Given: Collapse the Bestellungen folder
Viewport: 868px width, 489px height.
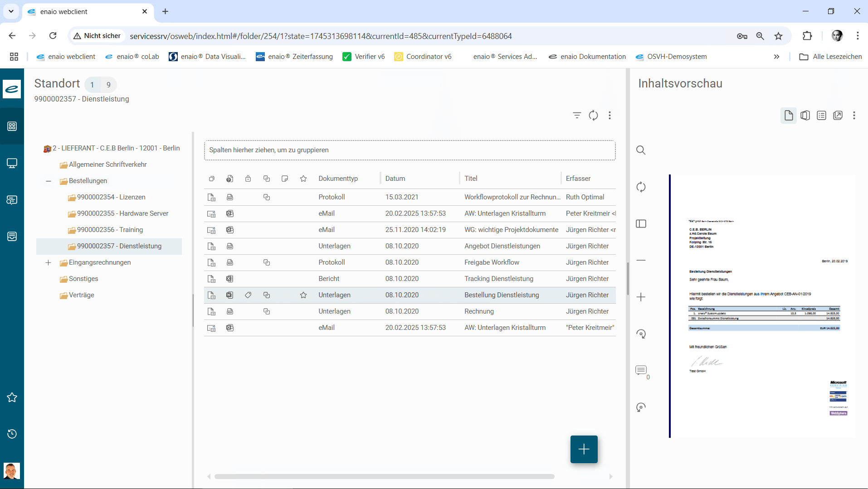Looking at the screenshot, I should (49, 181).
